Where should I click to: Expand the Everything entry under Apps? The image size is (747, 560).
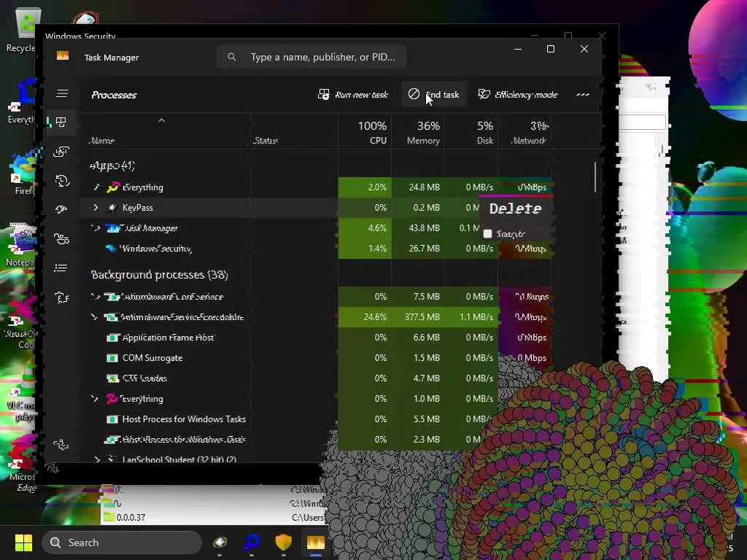click(96, 187)
